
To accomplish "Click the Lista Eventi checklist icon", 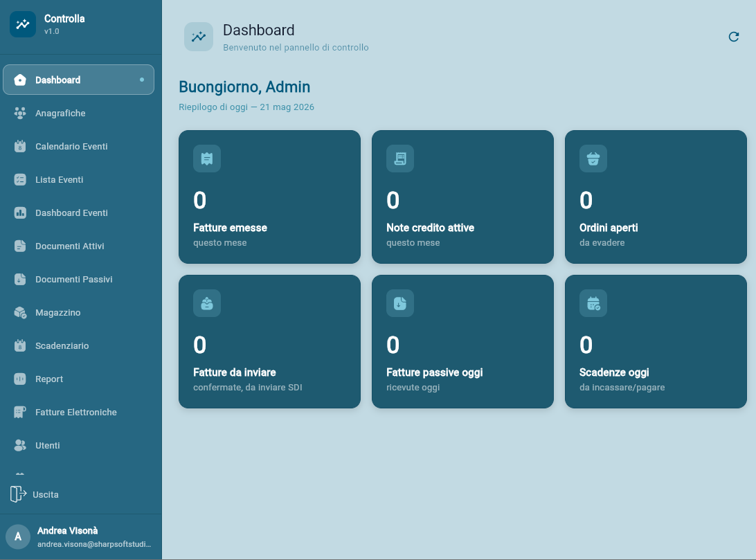I will click(20, 180).
